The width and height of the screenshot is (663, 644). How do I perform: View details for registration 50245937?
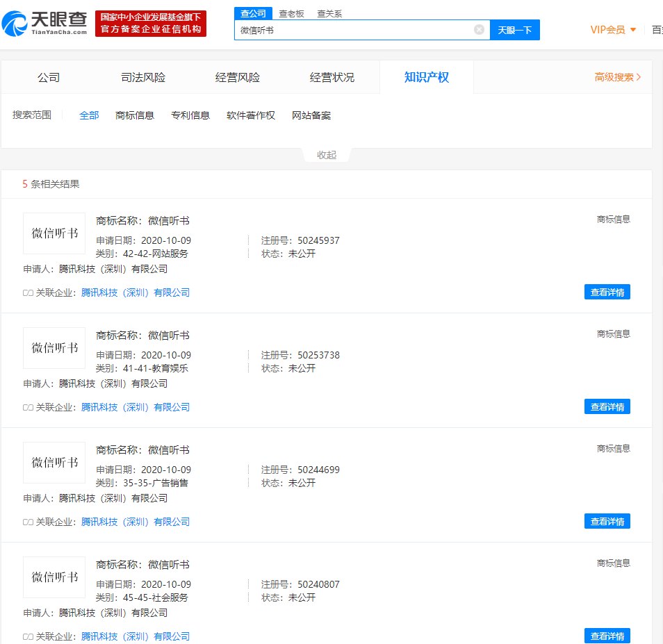coord(607,292)
